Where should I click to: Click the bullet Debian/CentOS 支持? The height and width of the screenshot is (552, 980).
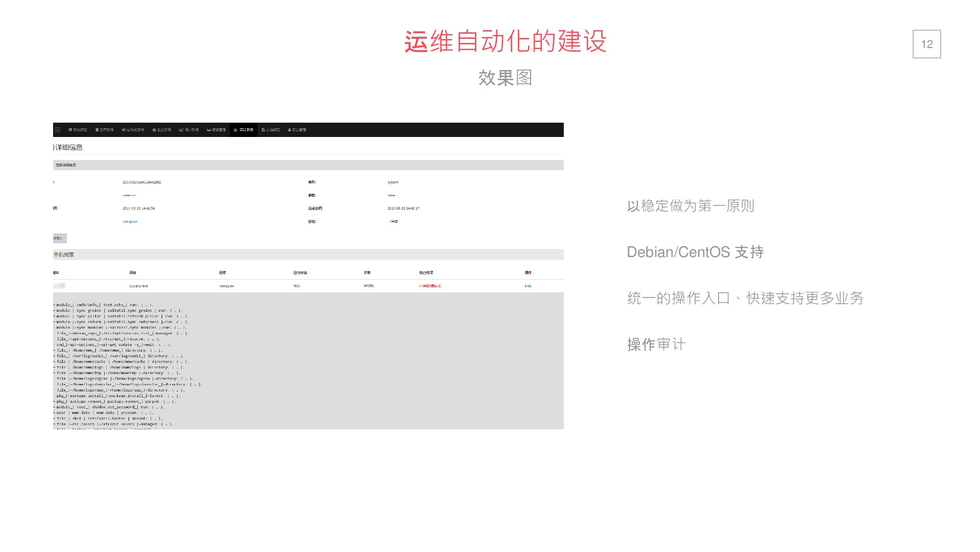tap(695, 252)
